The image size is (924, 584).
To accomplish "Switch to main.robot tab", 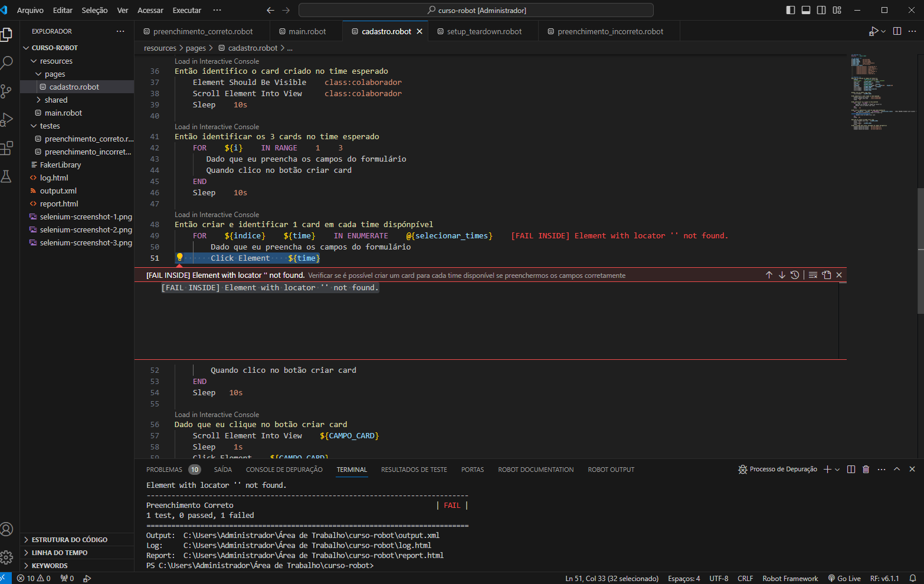I will tap(306, 31).
